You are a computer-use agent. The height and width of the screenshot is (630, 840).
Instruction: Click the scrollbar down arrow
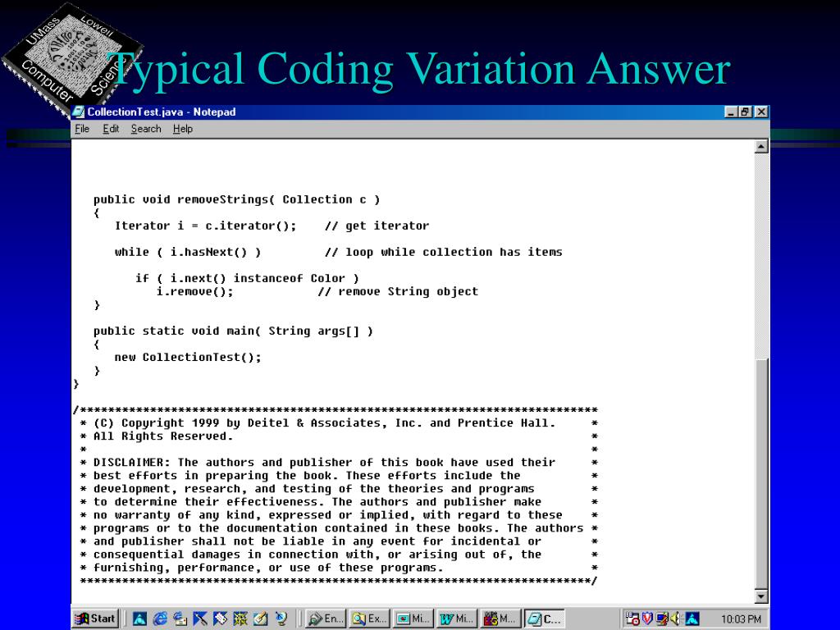pyautogui.click(x=761, y=596)
